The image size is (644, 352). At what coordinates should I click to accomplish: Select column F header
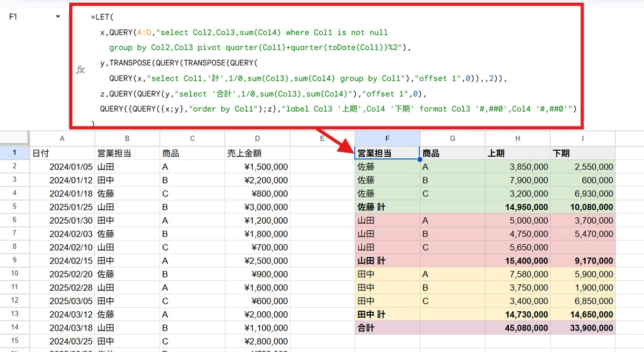[x=387, y=138]
